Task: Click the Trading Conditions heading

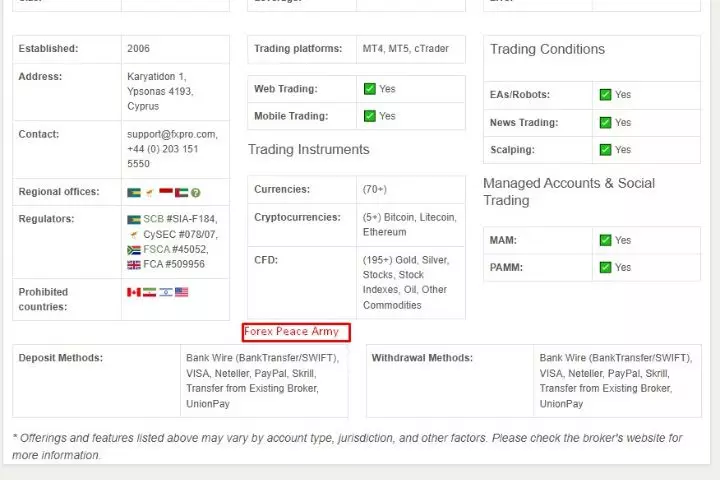Action: (547, 49)
